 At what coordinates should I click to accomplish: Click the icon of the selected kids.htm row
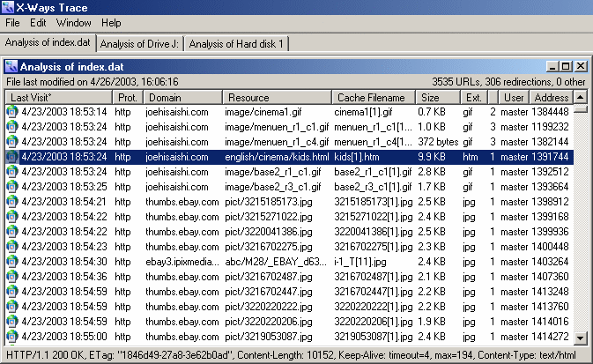point(11,156)
